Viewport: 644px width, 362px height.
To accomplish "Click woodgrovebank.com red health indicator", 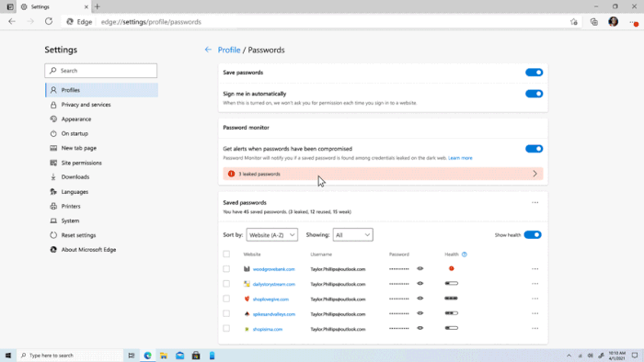I will coord(452,268).
